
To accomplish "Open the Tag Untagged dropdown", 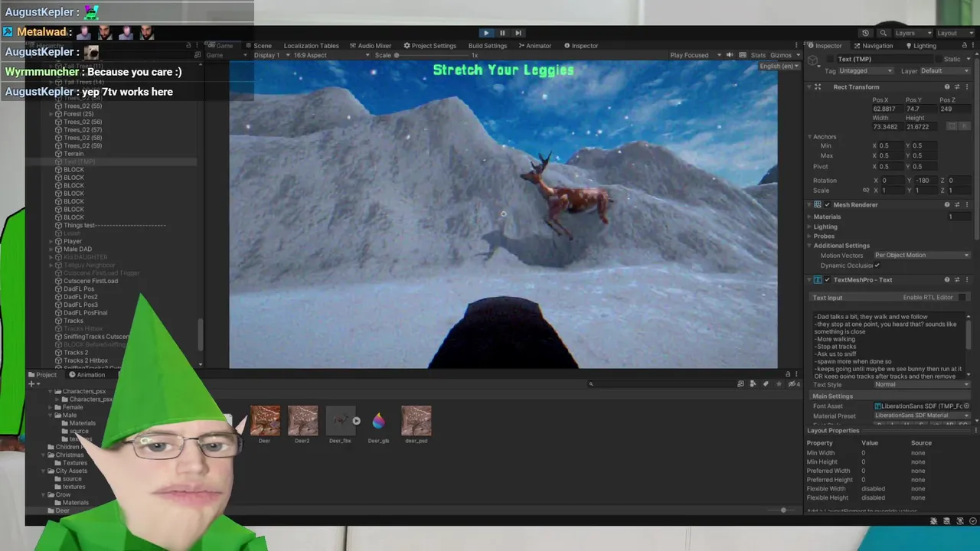I will click(x=866, y=71).
